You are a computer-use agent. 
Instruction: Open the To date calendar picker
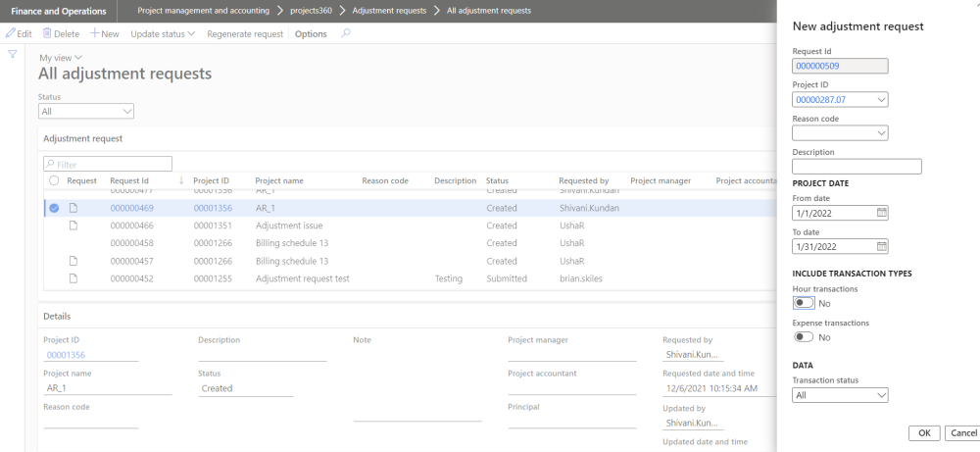[881, 246]
